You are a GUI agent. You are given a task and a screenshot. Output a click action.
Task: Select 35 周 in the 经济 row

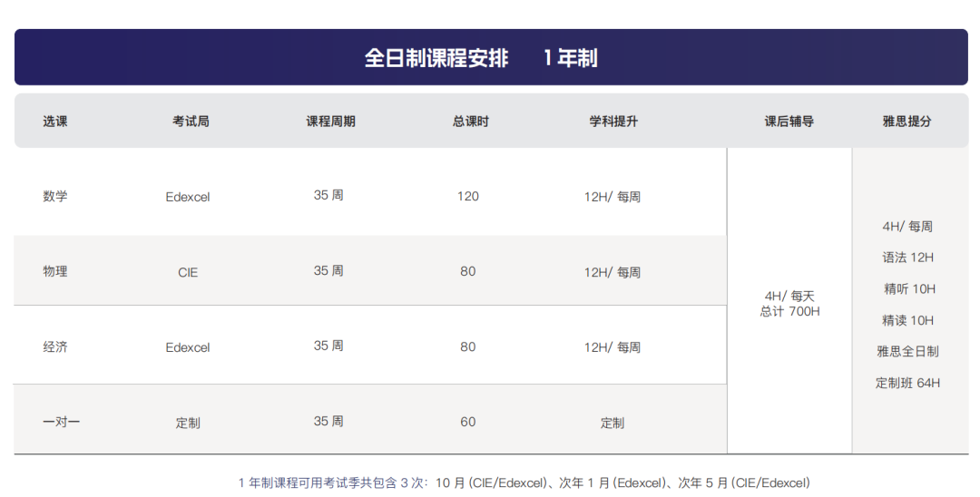pos(328,346)
